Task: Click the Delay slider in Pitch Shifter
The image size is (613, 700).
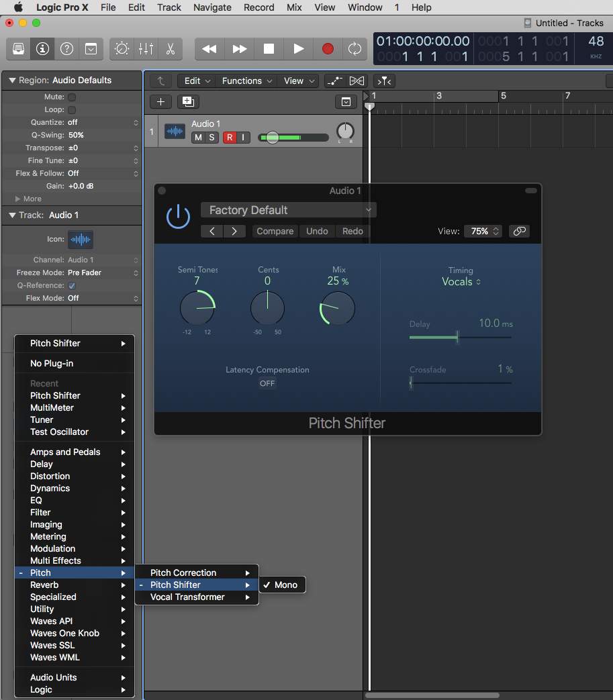Action: point(461,337)
